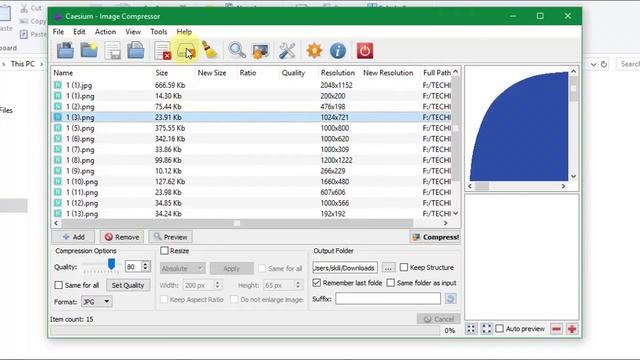The width and height of the screenshot is (640, 360).
Task: Toggle the Keep Structure checkbox
Action: click(404, 267)
